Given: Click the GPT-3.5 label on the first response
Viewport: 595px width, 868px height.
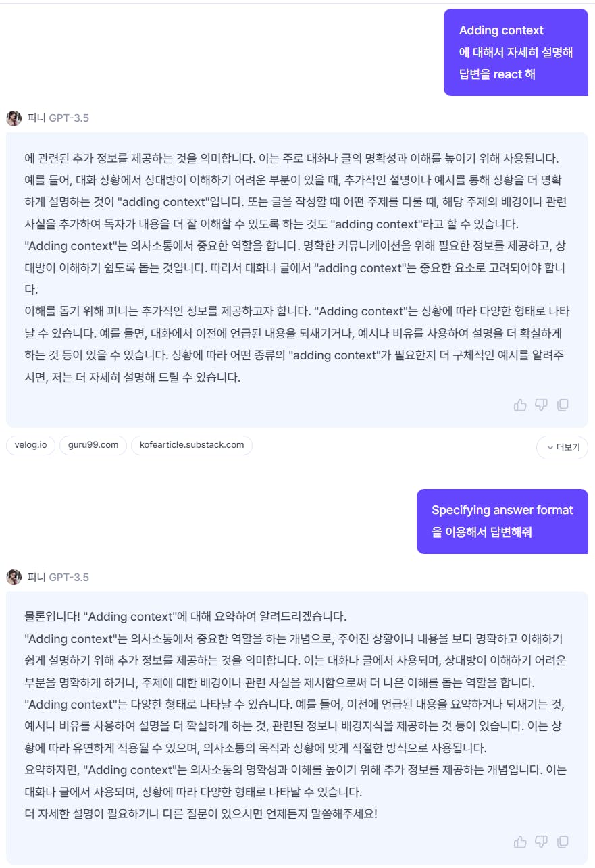Looking at the screenshot, I should pyautogui.click(x=69, y=118).
